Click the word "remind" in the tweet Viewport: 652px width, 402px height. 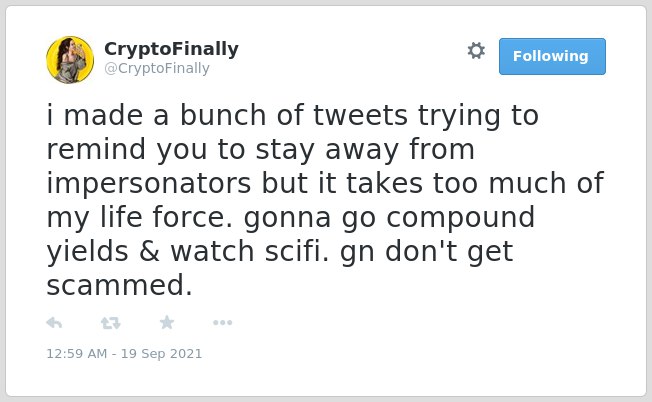click(x=96, y=149)
